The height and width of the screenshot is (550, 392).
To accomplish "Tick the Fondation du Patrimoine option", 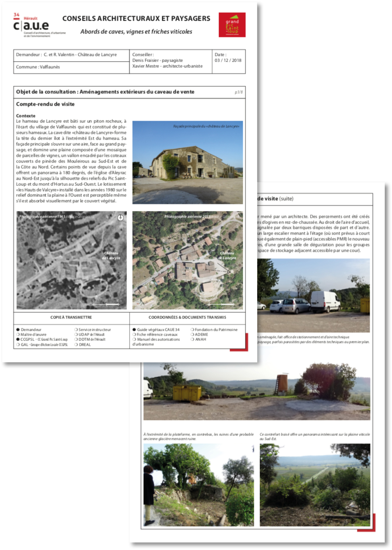I will click(192, 330).
